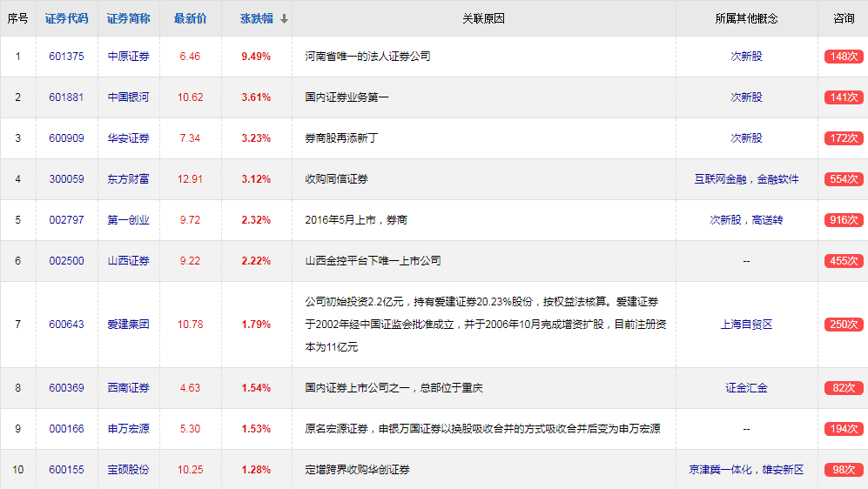The height and width of the screenshot is (489, 868).
Task: Click the 916次 consultation button
Action: coord(844,220)
